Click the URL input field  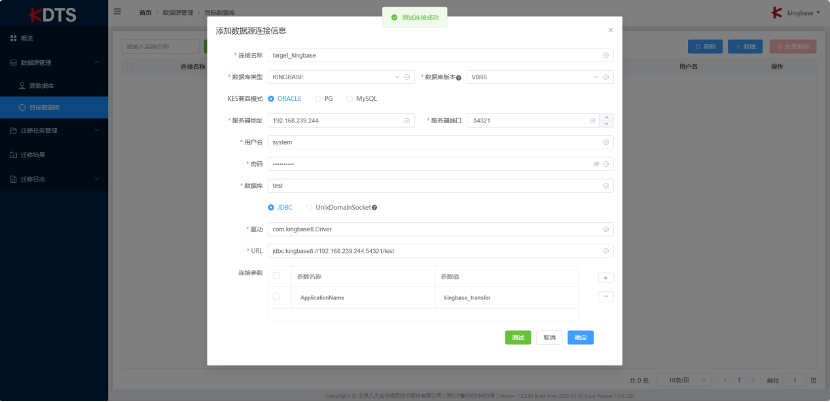pyautogui.click(x=441, y=251)
